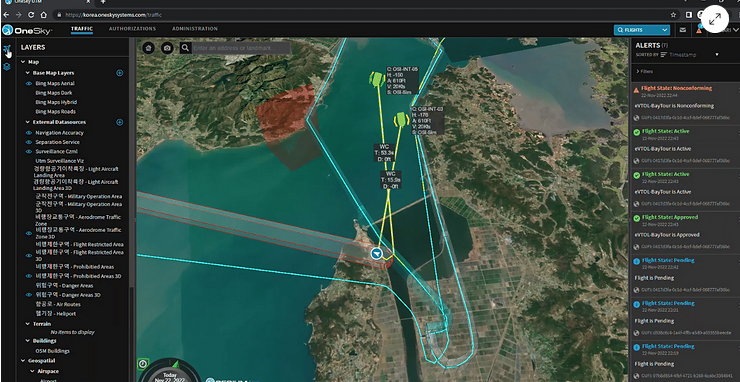Toggle visibility of Navigation Accuracy layer
Screen dimensions: 740x382
pos(29,133)
